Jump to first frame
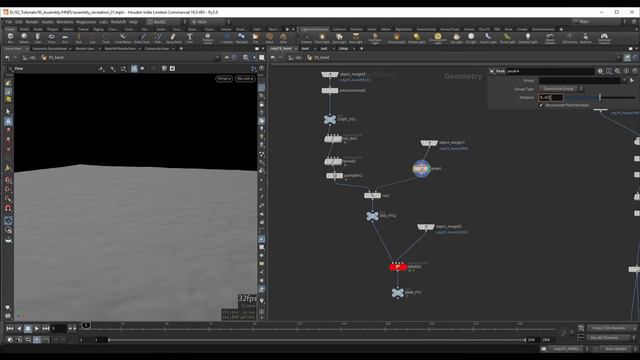This screenshot has width=640, height=360. click(10, 328)
